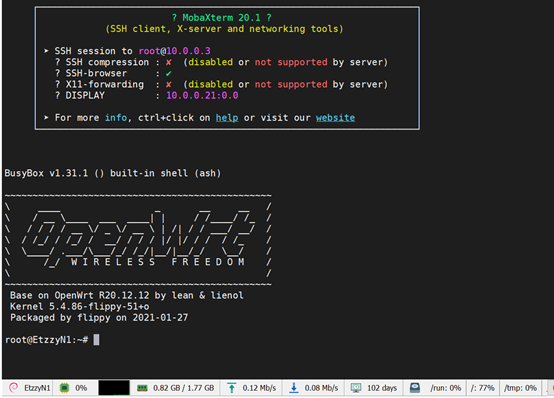This screenshot has width=554, height=398.
Task: Click the SSH compression red cross
Action: point(169,62)
